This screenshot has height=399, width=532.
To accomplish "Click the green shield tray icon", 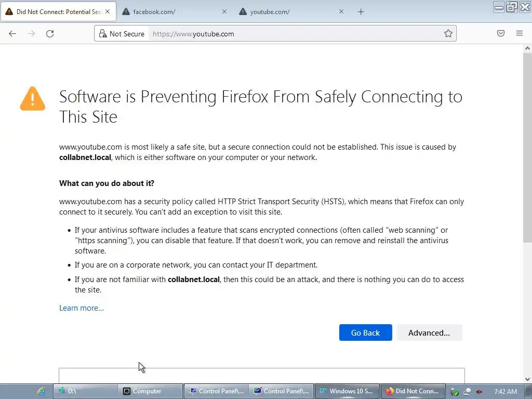I will click(x=455, y=392).
